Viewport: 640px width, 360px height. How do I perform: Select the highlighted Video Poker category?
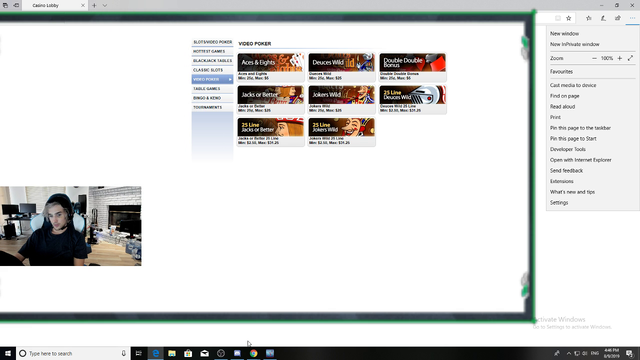pyautogui.click(x=212, y=79)
